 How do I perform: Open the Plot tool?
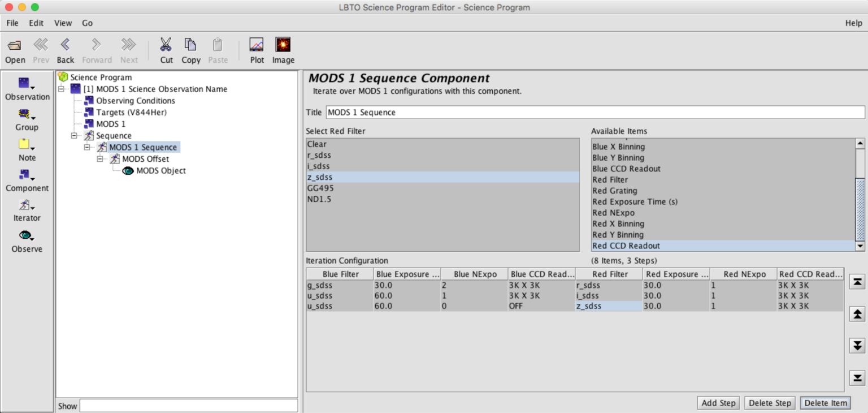tap(257, 45)
